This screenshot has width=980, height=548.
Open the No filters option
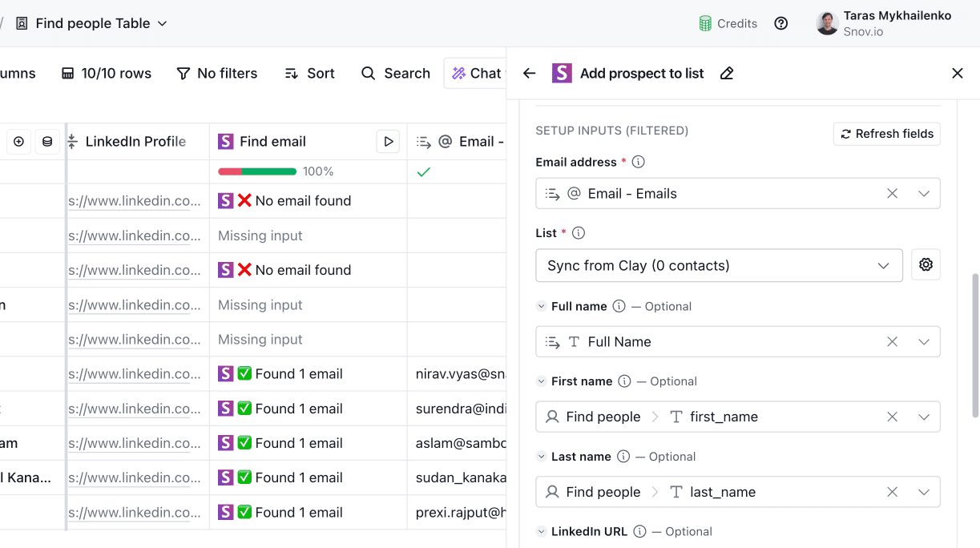(x=216, y=74)
